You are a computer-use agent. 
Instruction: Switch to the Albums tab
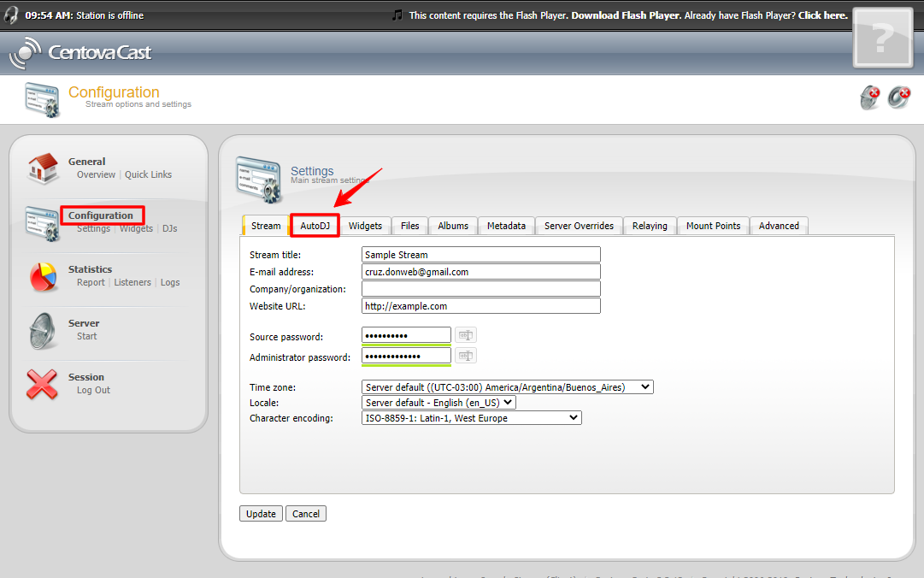[453, 226]
